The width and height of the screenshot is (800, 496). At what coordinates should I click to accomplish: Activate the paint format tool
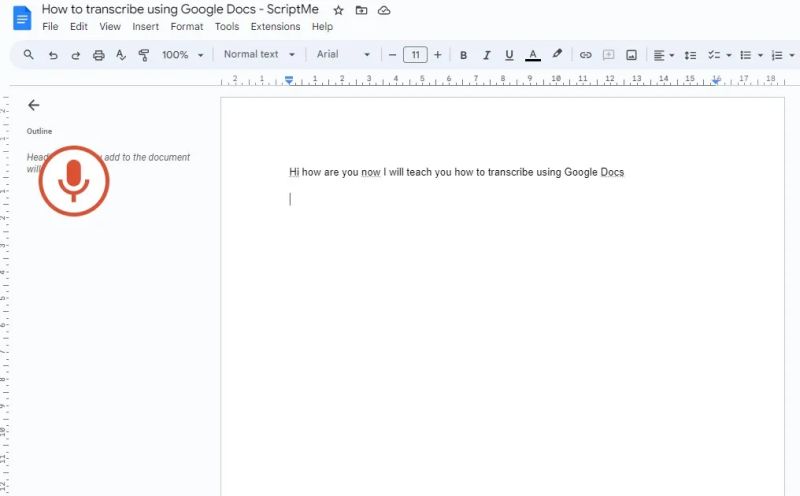point(144,55)
